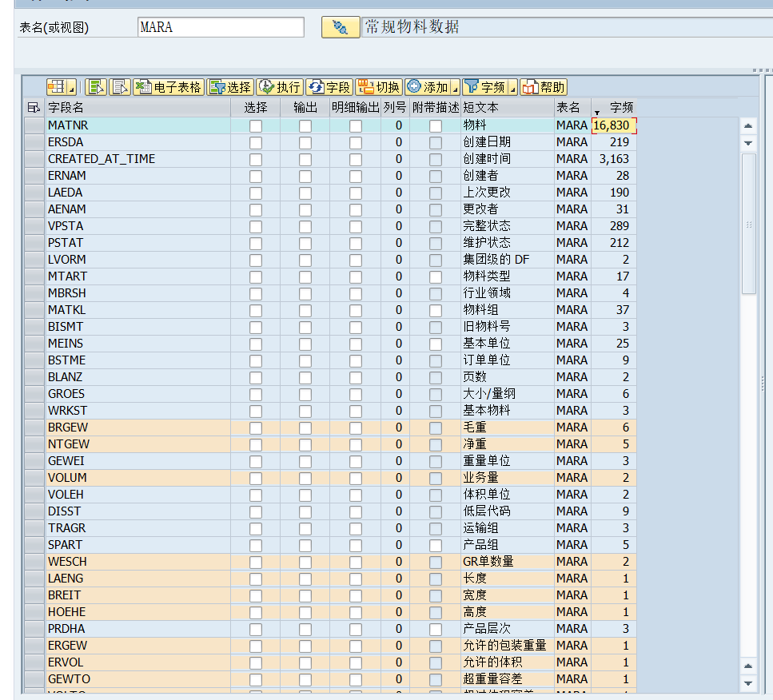Click the 字段名 column header
773x700 pixels.
137,107
